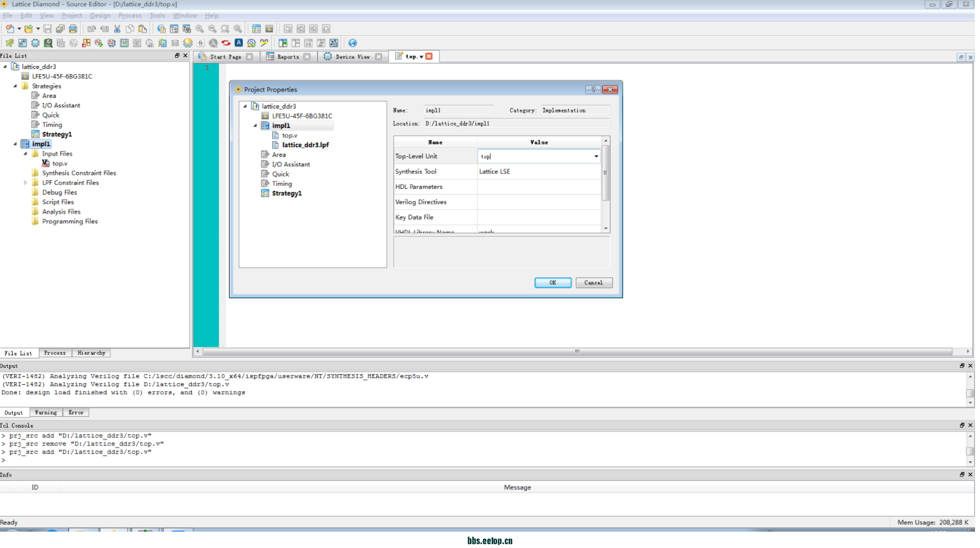Screen dimensions: 980x548
Task: Click Cancel in Project Properties dialog
Action: tap(594, 283)
